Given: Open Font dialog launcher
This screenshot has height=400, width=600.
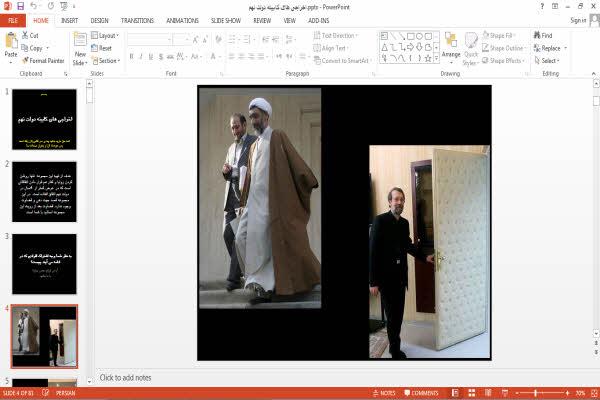Looking at the screenshot, I should [x=221, y=74].
